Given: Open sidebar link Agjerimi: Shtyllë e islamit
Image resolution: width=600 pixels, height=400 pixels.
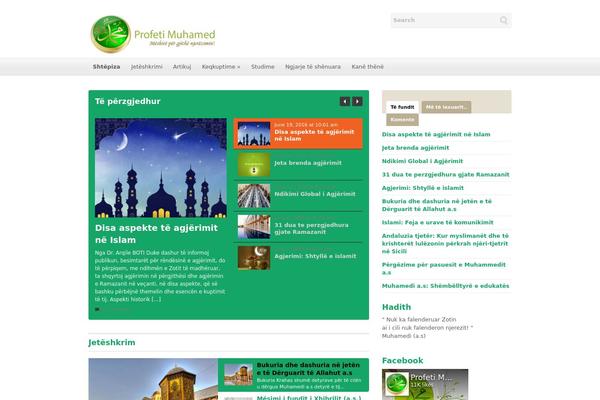Looking at the screenshot, I should tap(423, 188).
